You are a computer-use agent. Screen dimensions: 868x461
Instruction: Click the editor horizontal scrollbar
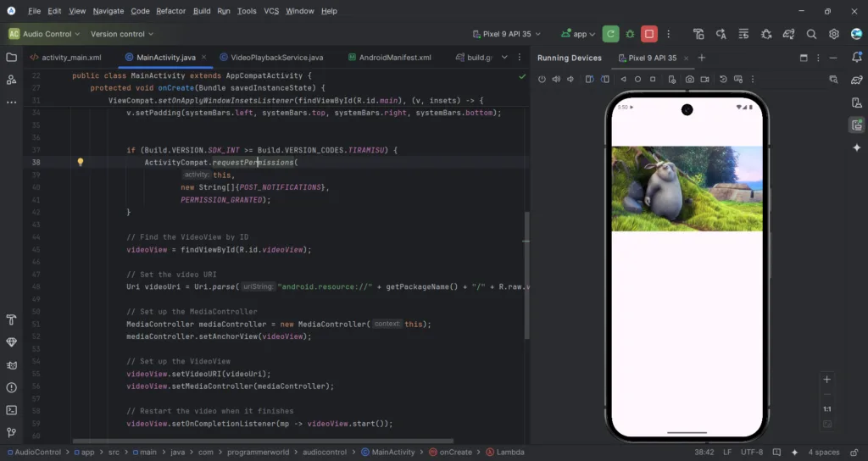pos(297,441)
